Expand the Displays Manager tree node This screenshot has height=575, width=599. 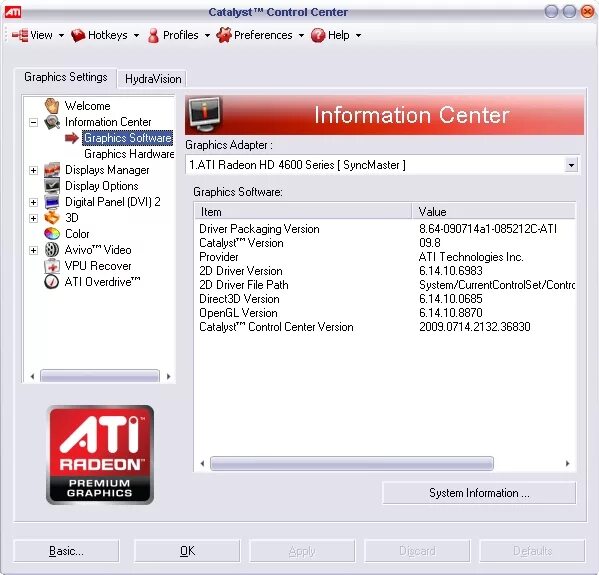point(34,170)
